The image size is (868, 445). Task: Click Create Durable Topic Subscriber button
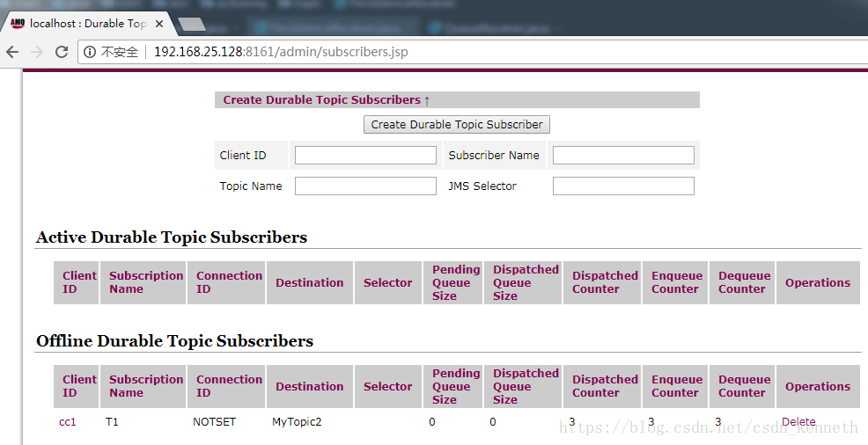457,124
